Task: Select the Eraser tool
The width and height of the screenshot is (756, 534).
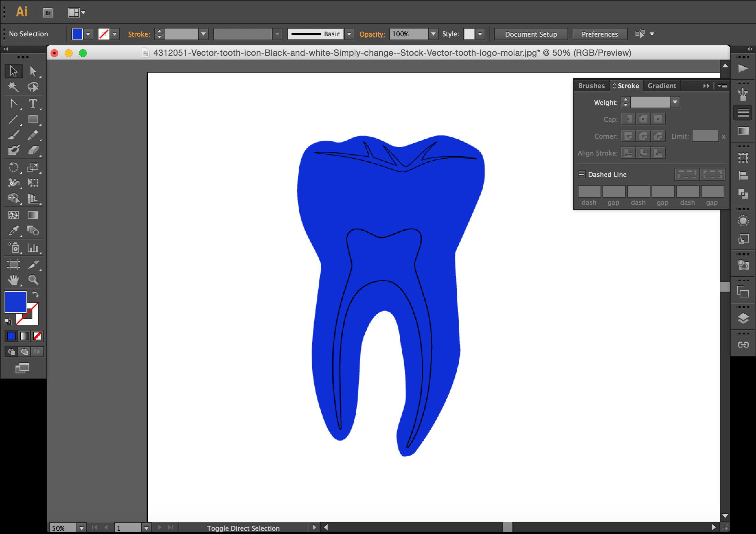Action: (33, 151)
